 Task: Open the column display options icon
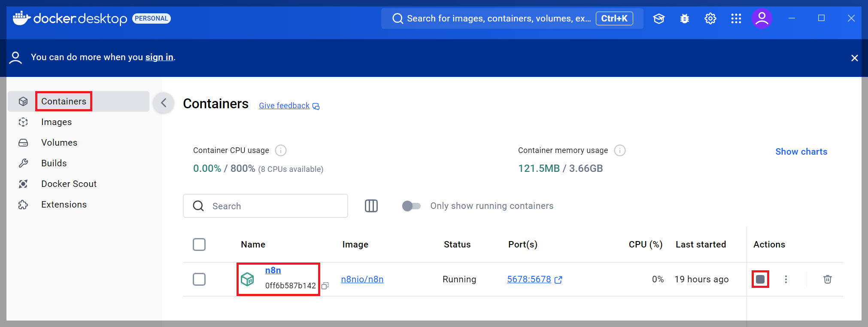pos(371,206)
